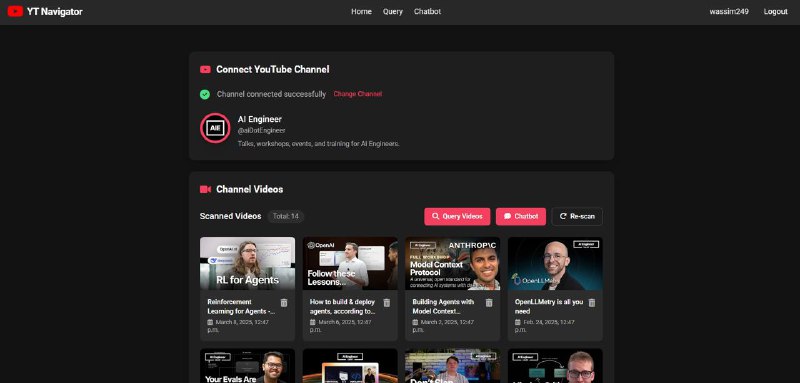Open Chatbot from the top navigation

pyautogui.click(x=428, y=12)
